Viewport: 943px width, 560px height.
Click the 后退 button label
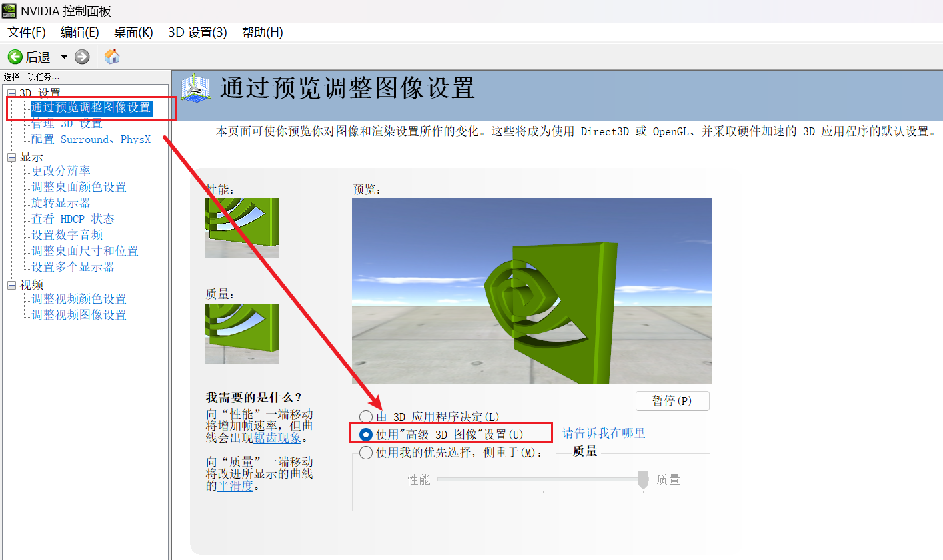[x=38, y=57]
